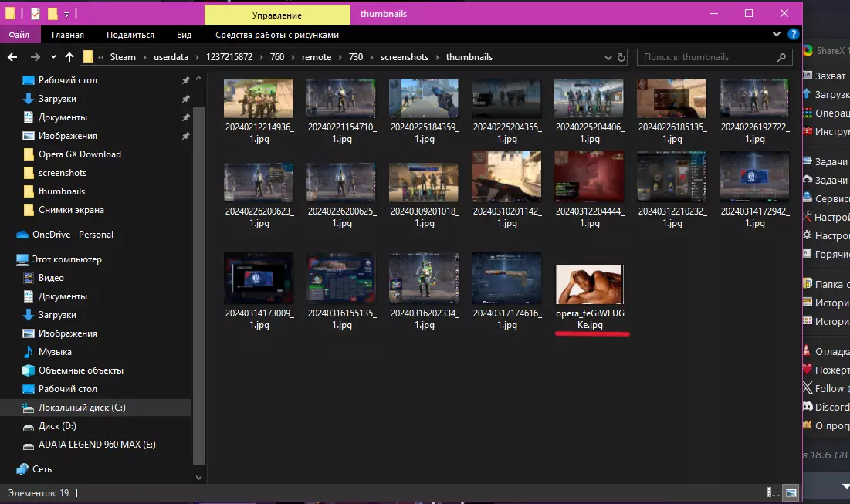Unpin Документы using its pin icon

[x=186, y=117]
